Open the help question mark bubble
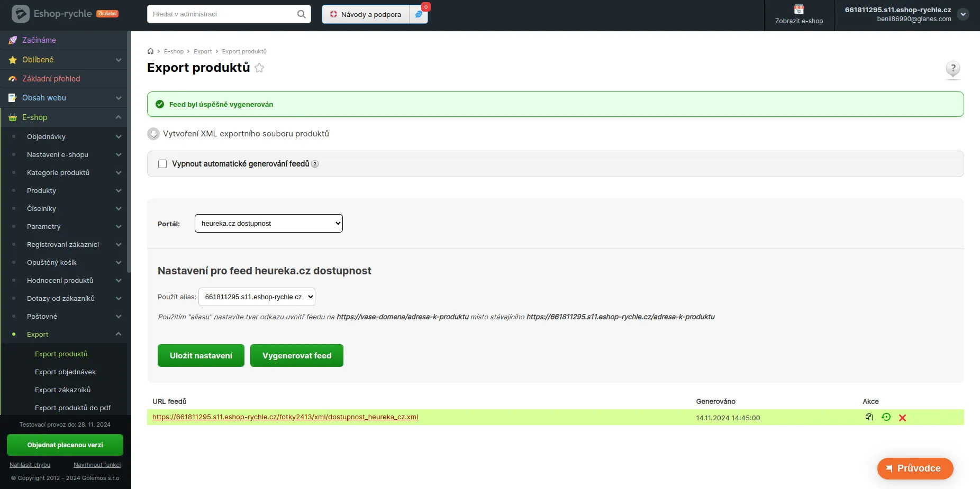The height and width of the screenshot is (489, 980). 952,69
